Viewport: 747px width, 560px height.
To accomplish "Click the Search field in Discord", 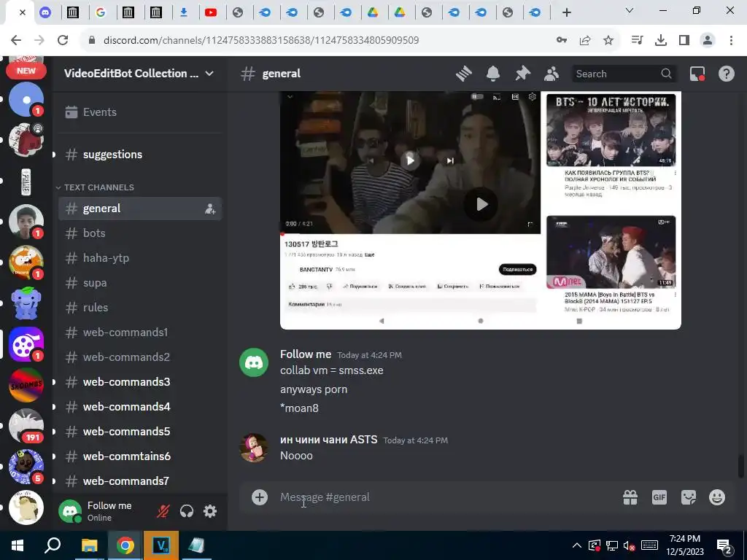I will tap(623, 74).
